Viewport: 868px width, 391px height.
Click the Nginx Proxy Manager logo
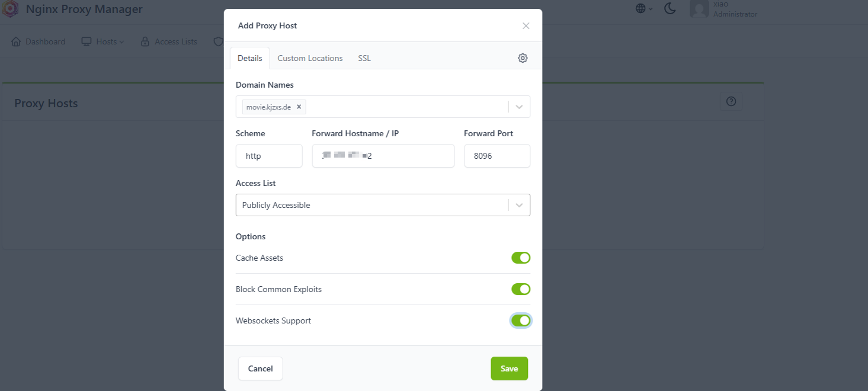pyautogui.click(x=11, y=9)
